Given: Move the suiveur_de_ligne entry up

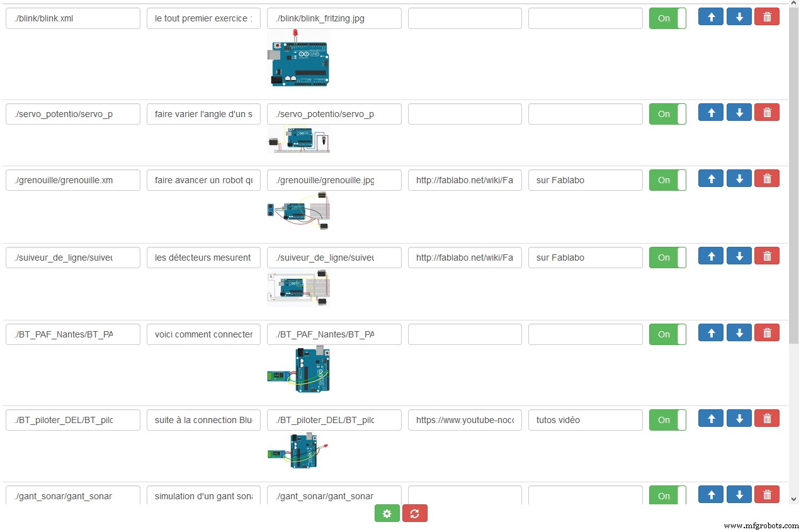Looking at the screenshot, I should pos(710,256).
